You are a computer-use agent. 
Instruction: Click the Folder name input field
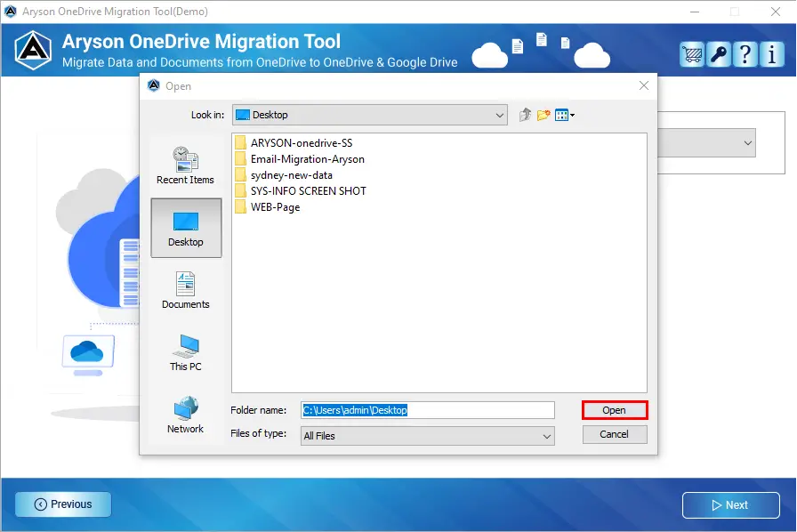coord(428,410)
